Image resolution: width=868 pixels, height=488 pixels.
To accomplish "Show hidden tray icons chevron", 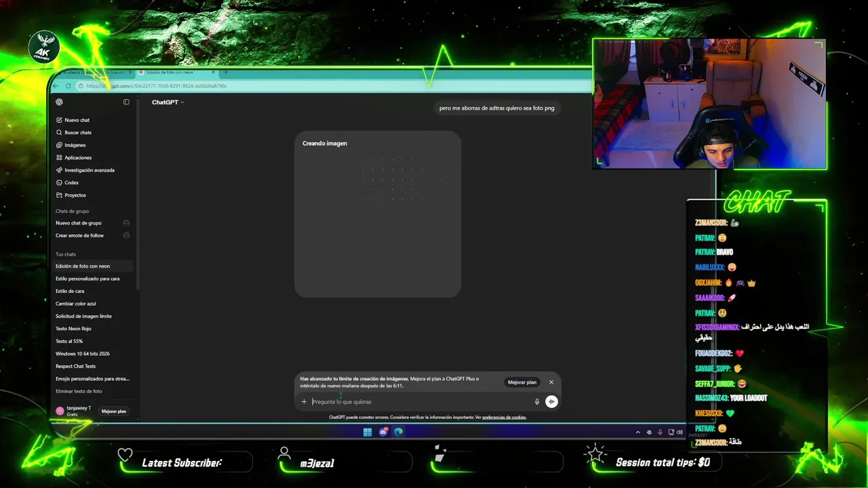I will click(637, 432).
